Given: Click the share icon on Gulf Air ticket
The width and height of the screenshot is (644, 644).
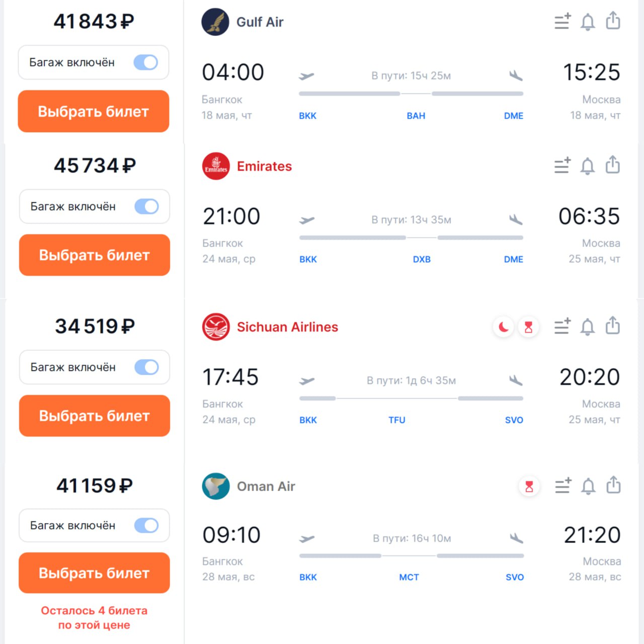Looking at the screenshot, I should [613, 21].
